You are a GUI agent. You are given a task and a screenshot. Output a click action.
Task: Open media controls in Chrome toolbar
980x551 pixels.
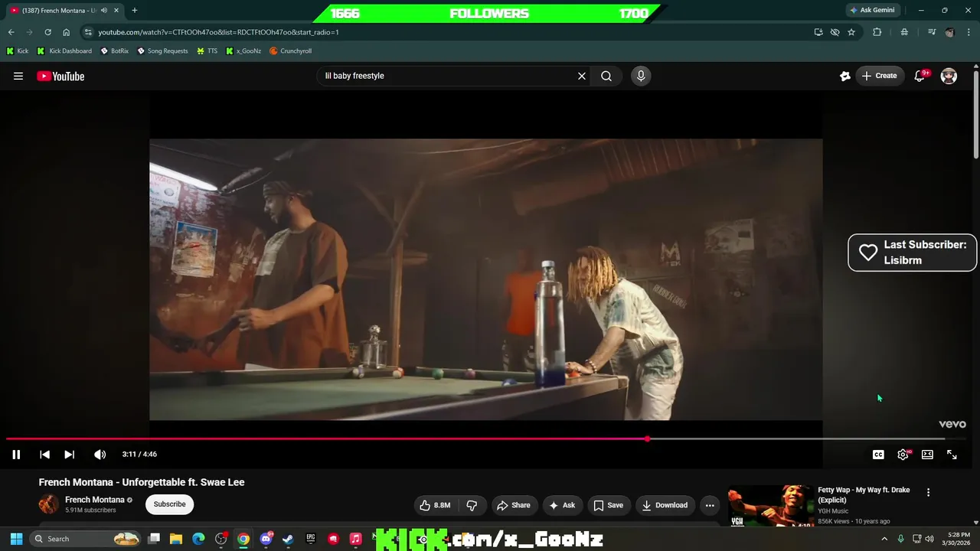(931, 32)
